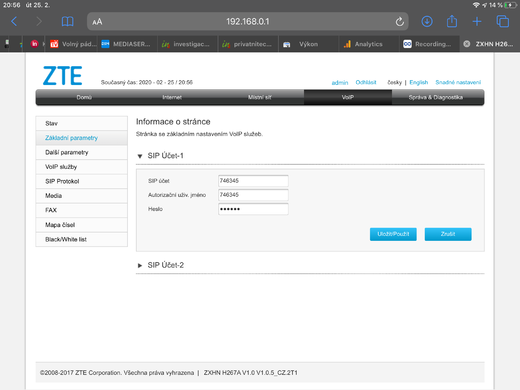The width and height of the screenshot is (520, 390).
Task: Show all tabs overview icon
Action: [x=503, y=22]
